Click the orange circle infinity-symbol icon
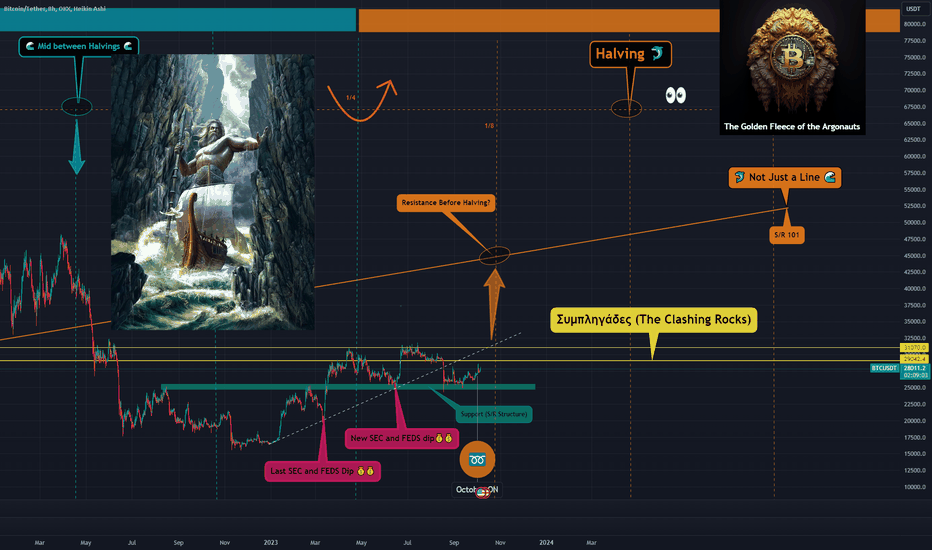The image size is (932, 550). [x=477, y=460]
